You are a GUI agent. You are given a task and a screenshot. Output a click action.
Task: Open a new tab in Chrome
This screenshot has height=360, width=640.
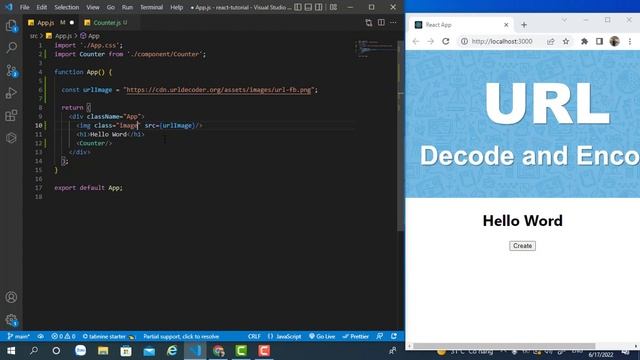(x=524, y=25)
